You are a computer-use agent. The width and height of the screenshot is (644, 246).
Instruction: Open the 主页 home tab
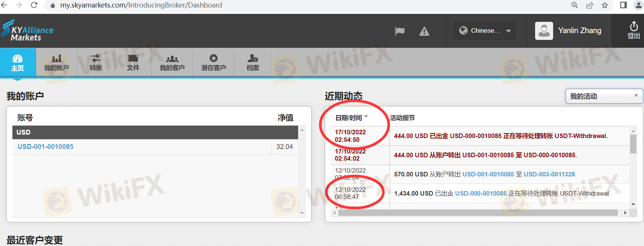tap(18, 62)
